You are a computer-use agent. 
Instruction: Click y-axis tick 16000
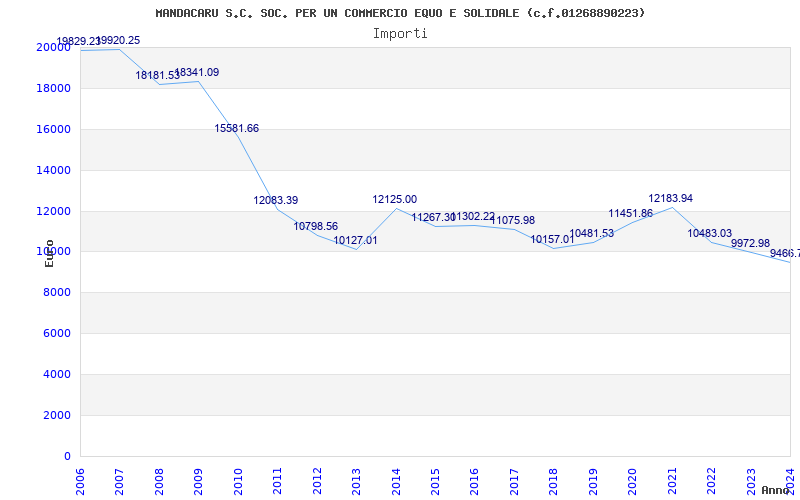53,129
